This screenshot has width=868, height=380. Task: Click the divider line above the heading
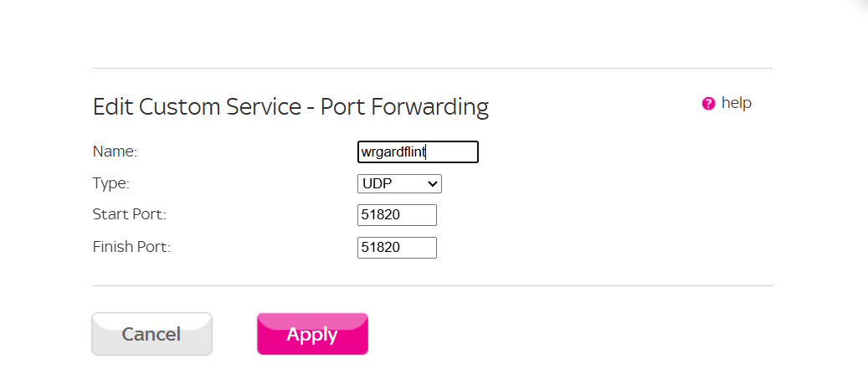(x=432, y=68)
